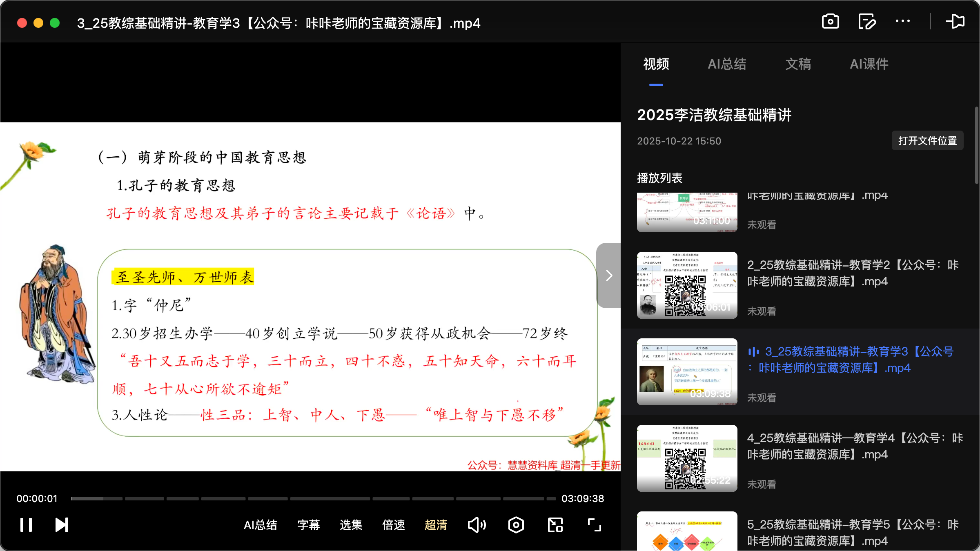
Task: Click the 打开文件位置 button
Action: (927, 140)
